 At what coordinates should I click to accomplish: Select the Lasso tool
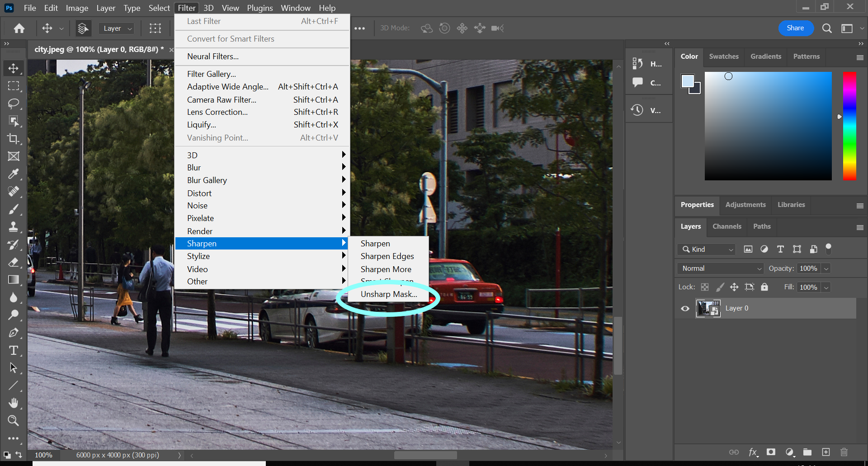14,104
